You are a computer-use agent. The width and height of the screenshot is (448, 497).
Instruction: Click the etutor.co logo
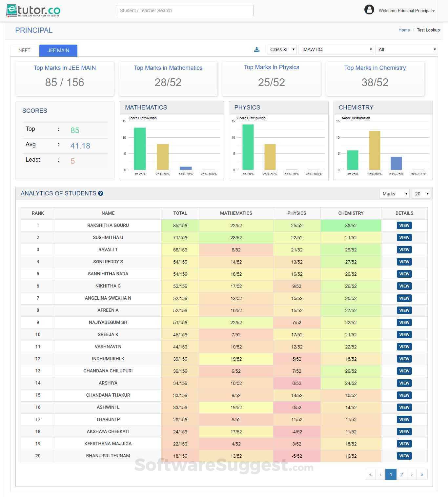(x=32, y=10)
